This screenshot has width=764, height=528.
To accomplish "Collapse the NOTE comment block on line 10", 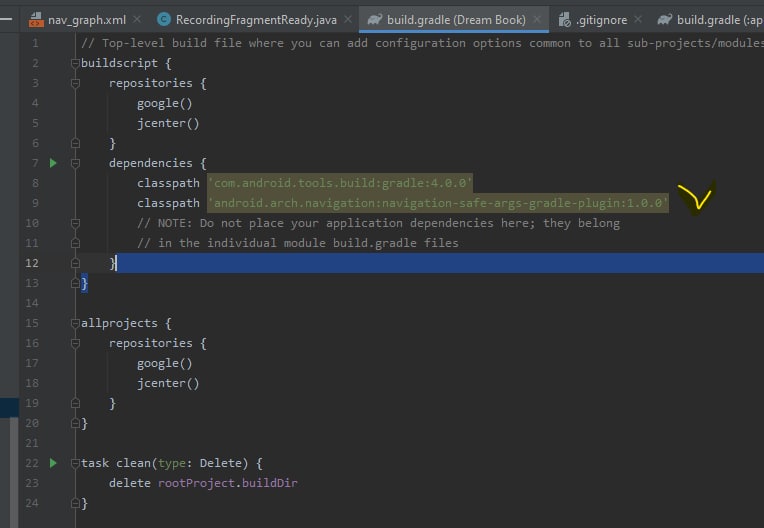I will pos(75,223).
